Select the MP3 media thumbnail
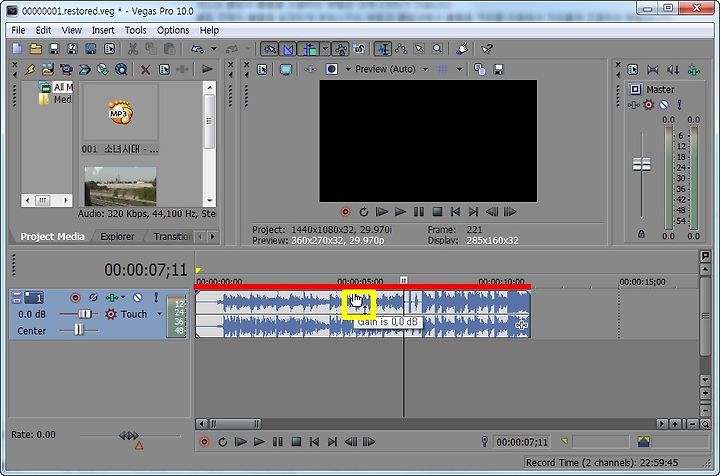Screen dimensions: 720x476 point(120,112)
